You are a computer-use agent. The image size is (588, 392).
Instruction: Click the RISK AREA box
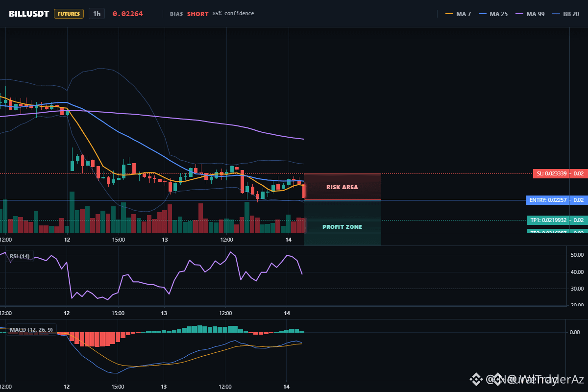343,187
